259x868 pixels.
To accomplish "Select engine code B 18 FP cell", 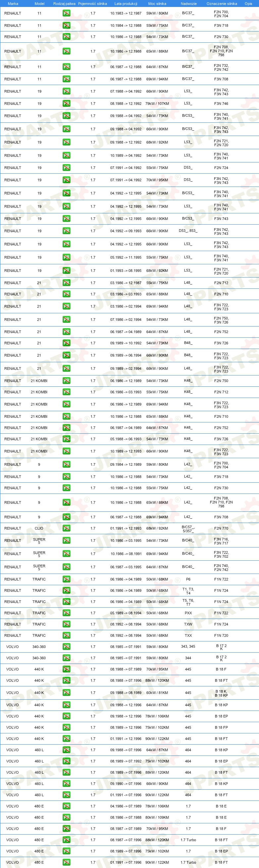I will tap(221, 727).
